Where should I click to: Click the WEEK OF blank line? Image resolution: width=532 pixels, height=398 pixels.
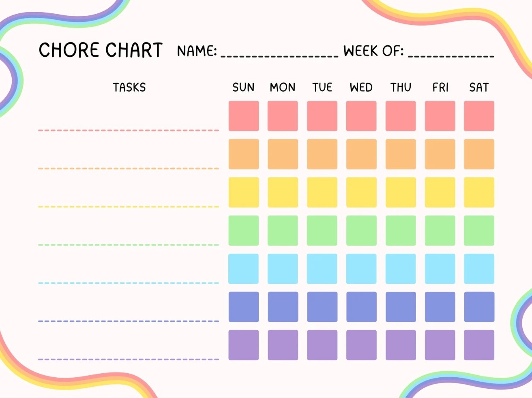[x=451, y=53]
